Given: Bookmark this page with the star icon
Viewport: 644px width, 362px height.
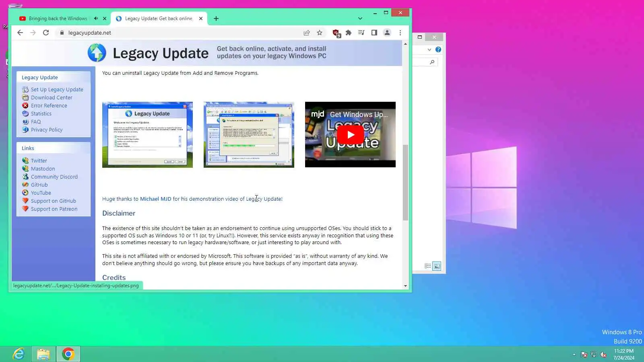Looking at the screenshot, I should click(320, 33).
